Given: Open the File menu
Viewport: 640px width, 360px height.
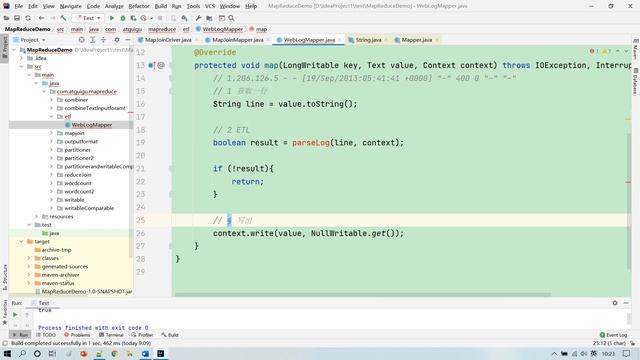Looking at the screenshot, I should (18, 6).
